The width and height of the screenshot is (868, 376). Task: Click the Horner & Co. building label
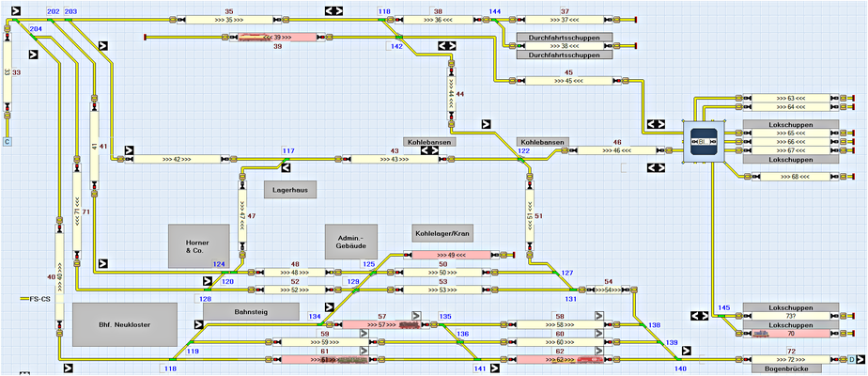tap(199, 246)
